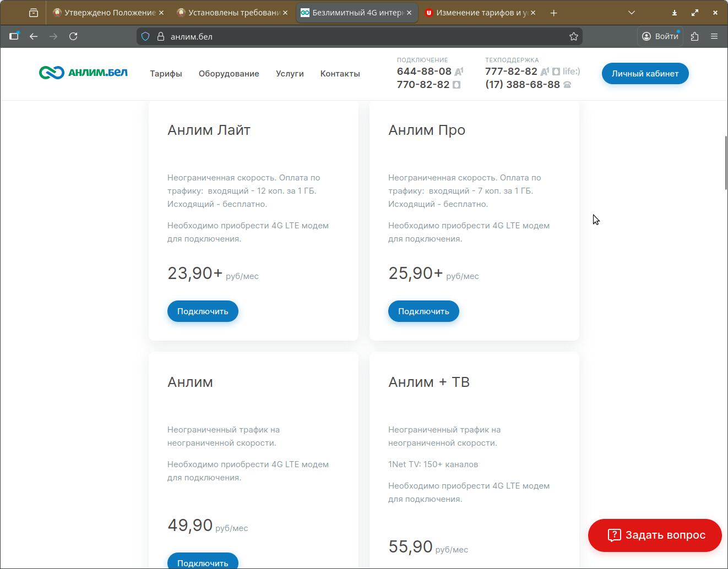Viewport: 728px width, 569px height.
Task: Select the Безлимитный 4G интернет tab
Action: coord(357,13)
